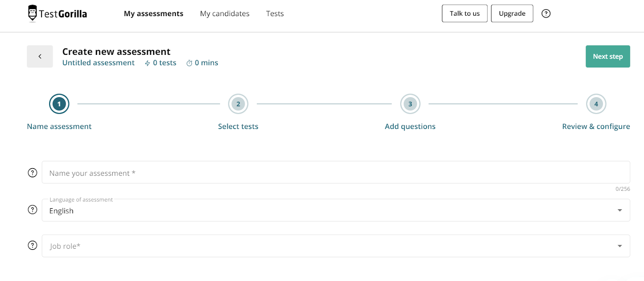Switch to My candidates tab
The width and height of the screenshot is (644, 281).
pos(225,14)
